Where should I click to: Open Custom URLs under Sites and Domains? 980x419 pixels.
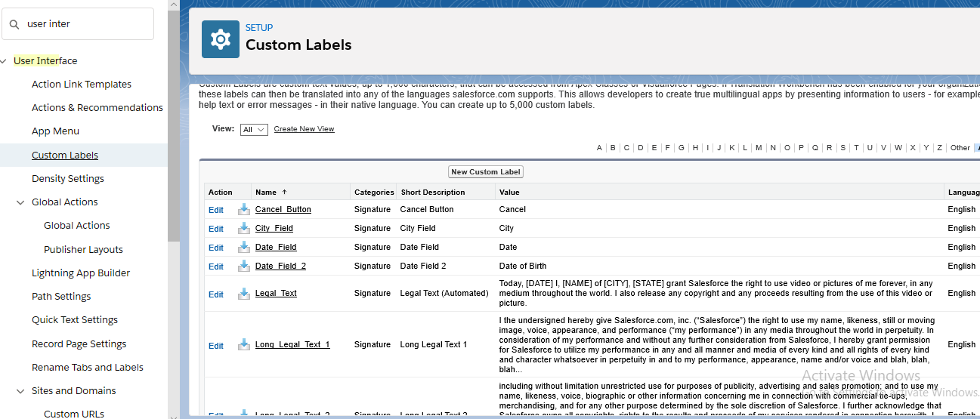coord(74,414)
